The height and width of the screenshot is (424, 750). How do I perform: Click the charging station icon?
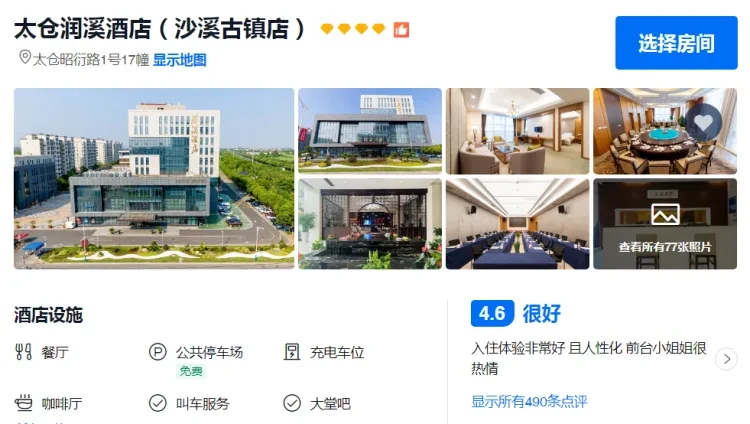(x=292, y=352)
